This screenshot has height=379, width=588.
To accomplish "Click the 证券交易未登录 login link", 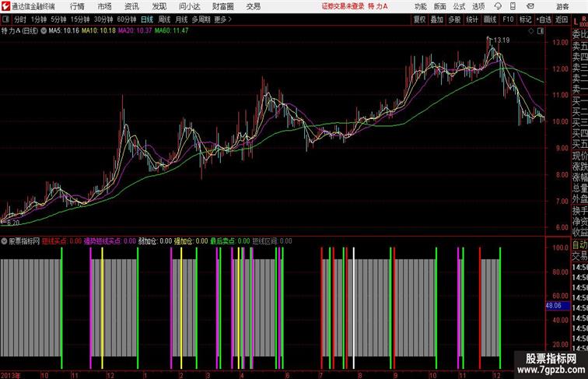I will [343, 6].
